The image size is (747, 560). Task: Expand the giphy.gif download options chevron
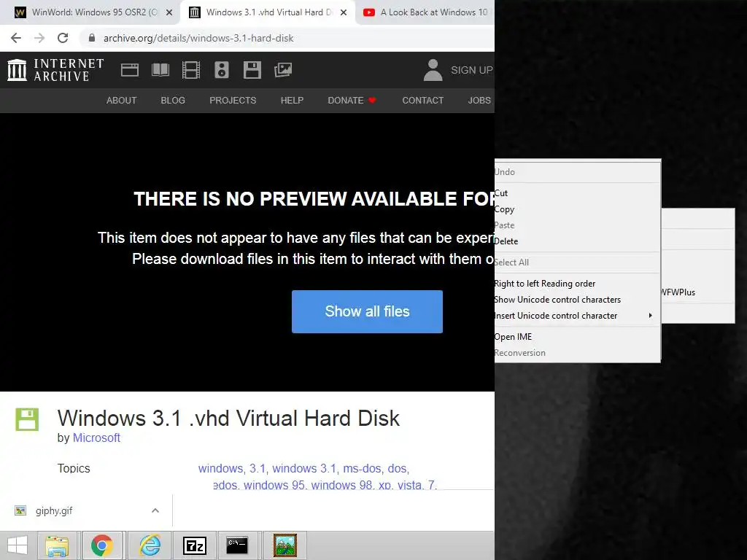click(x=155, y=510)
